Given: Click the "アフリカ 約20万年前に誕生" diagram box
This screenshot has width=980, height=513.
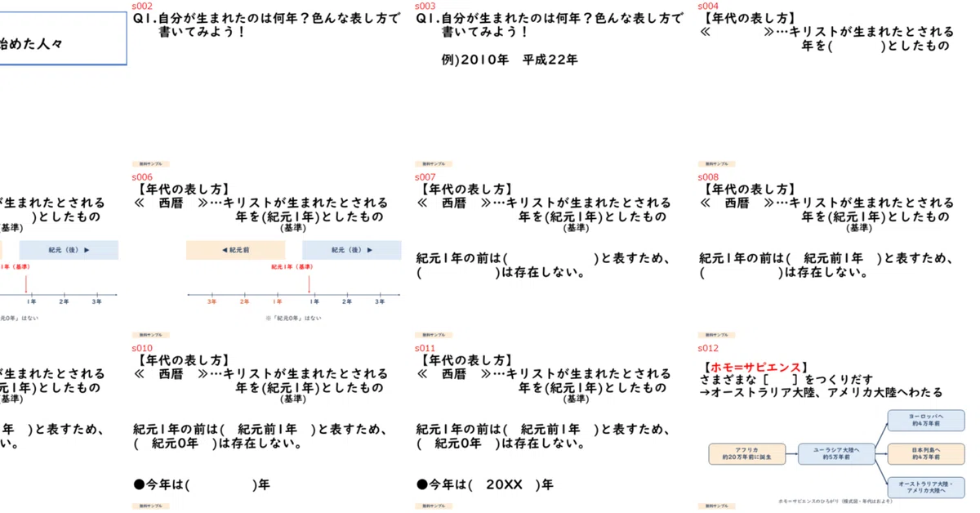Looking at the screenshot, I should (746, 454).
